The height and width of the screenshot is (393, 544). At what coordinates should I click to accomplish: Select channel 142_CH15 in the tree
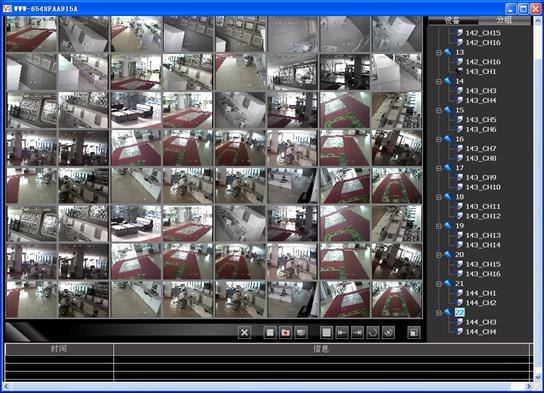pyautogui.click(x=483, y=33)
